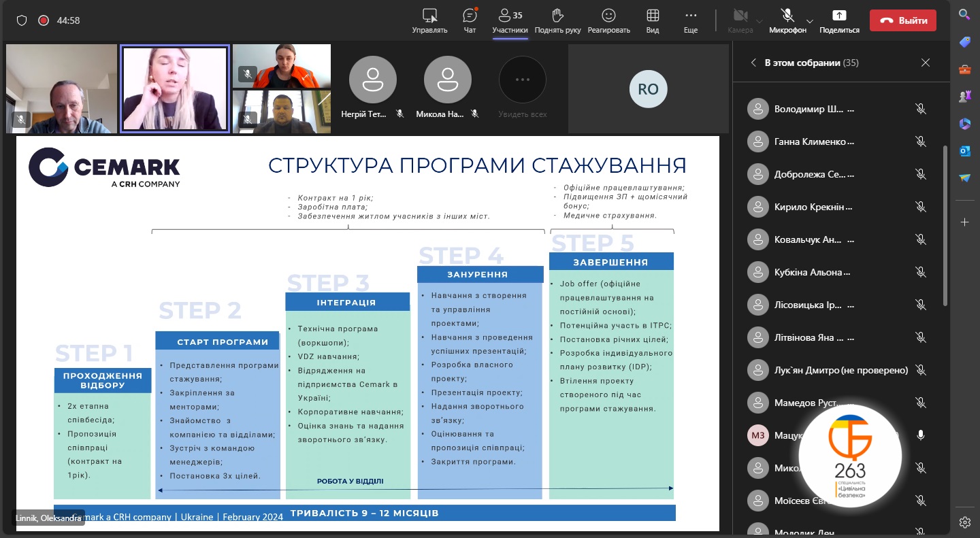
Task: Open the Еще more options menu
Action: coord(691,20)
